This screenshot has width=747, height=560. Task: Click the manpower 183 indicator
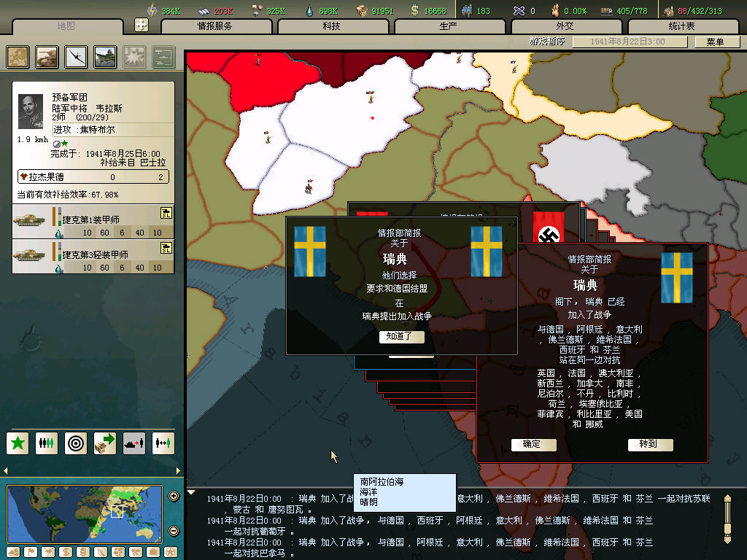pos(476,10)
